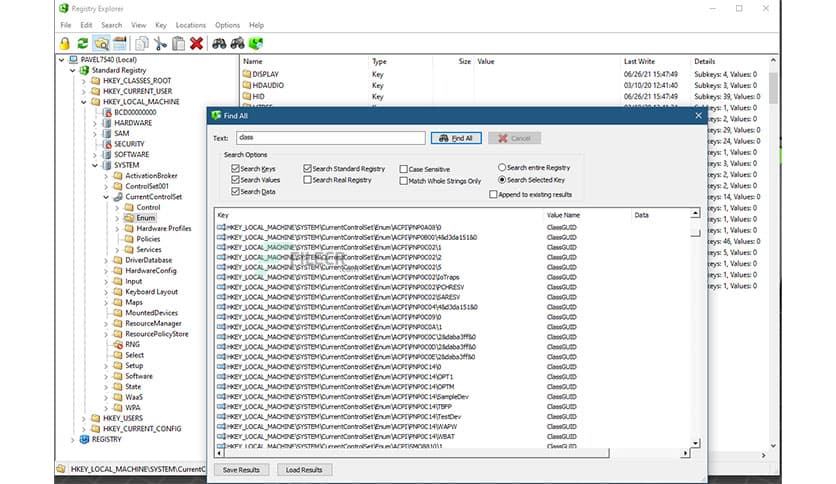Close the Find All dialog

pyautogui.click(x=698, y=115)
